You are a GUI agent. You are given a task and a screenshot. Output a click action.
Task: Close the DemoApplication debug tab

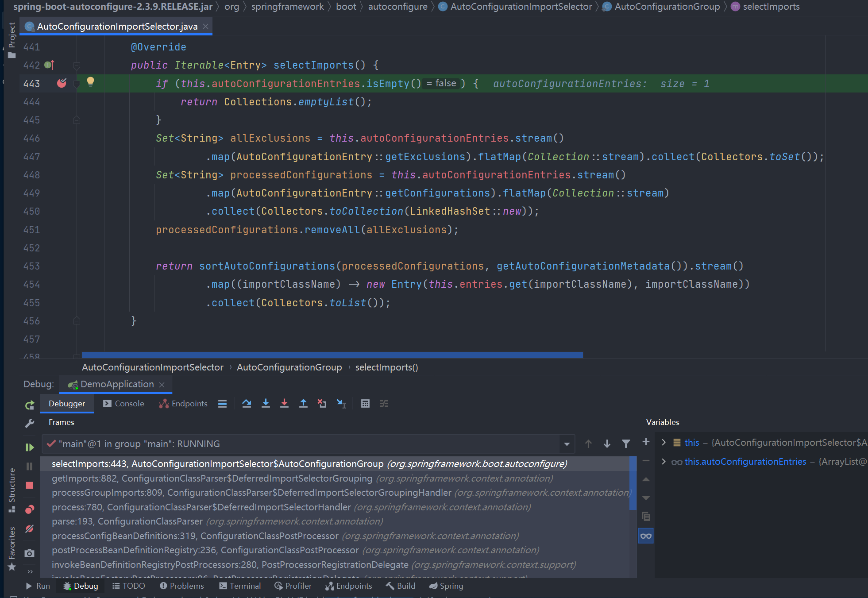[x=162, y=385]
